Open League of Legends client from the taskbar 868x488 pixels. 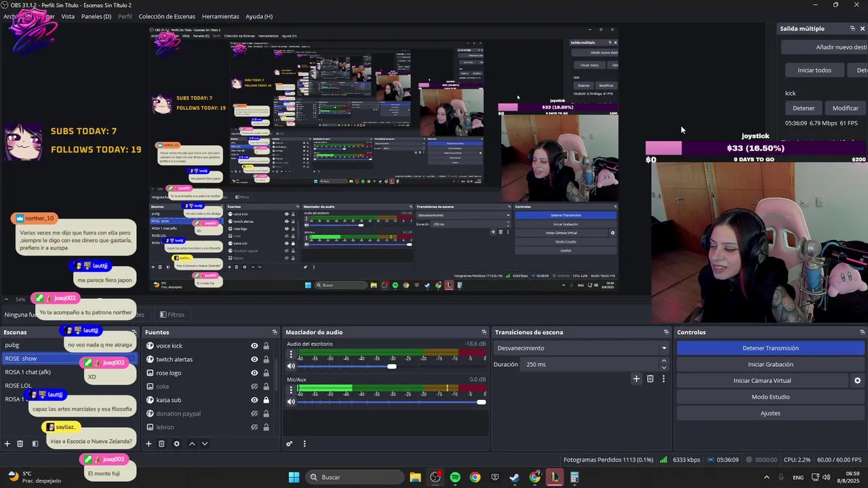(x=555, y=477)
